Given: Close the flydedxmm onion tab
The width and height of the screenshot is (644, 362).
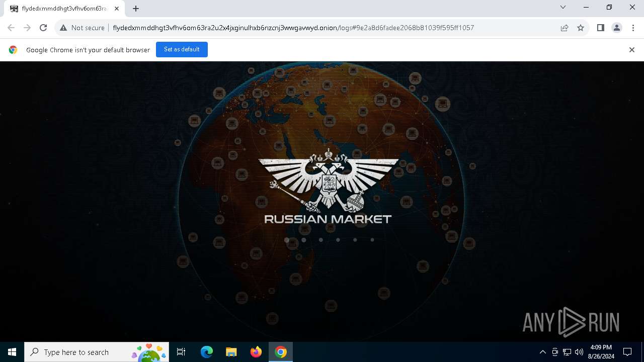Looking at the screenshot, I should [117, 9].
